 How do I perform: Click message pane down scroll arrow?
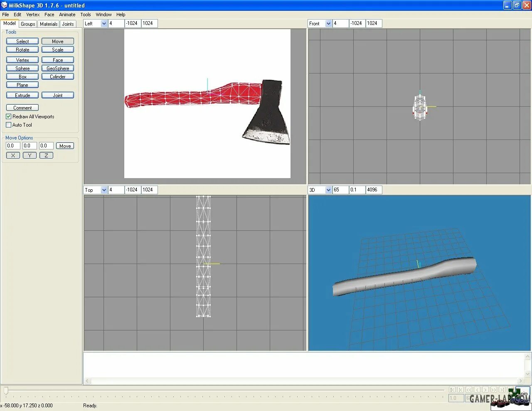pos(528,374)
